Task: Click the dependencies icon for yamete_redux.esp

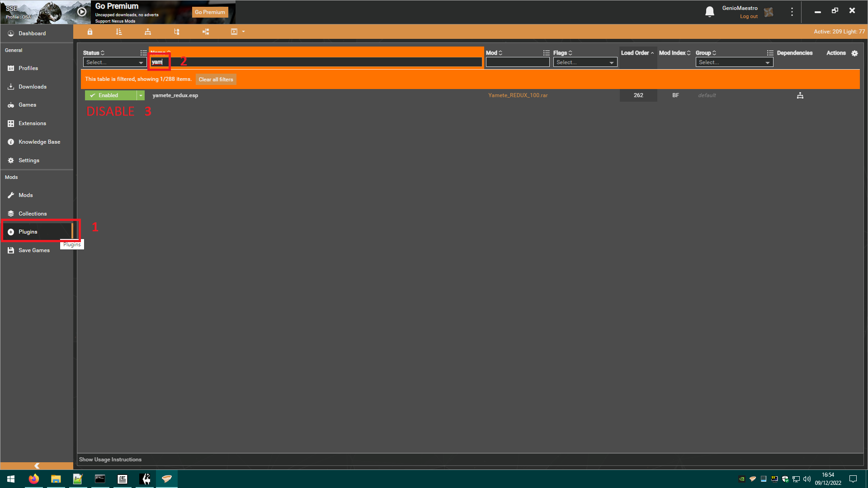Action: point(800,95)
